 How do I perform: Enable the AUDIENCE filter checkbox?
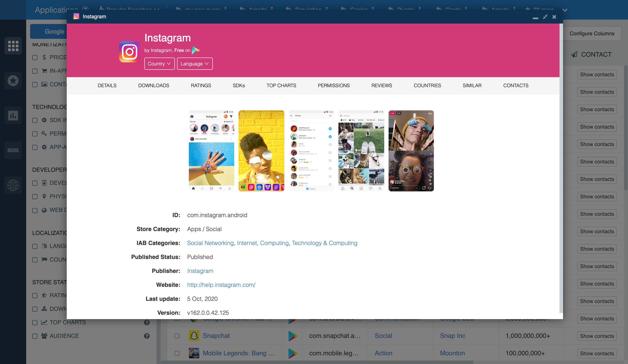point(35,336)
